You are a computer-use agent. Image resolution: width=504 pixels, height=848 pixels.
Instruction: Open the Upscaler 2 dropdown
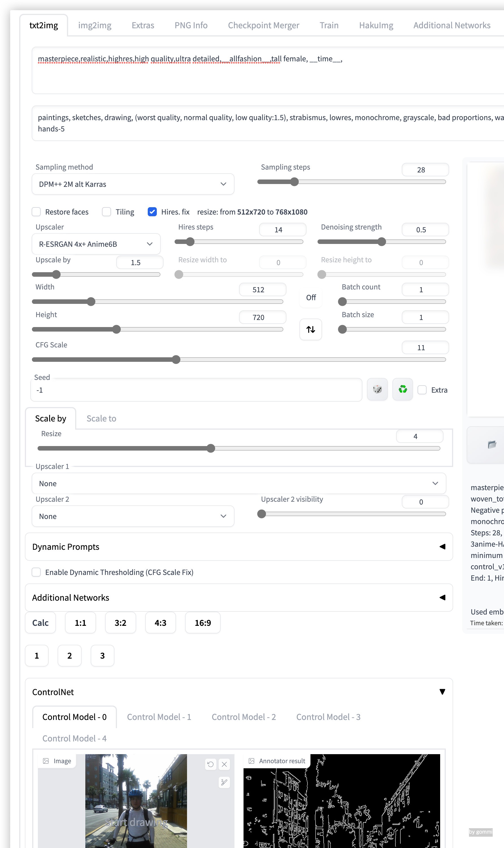pyautogui.click(x=133, y=516)
